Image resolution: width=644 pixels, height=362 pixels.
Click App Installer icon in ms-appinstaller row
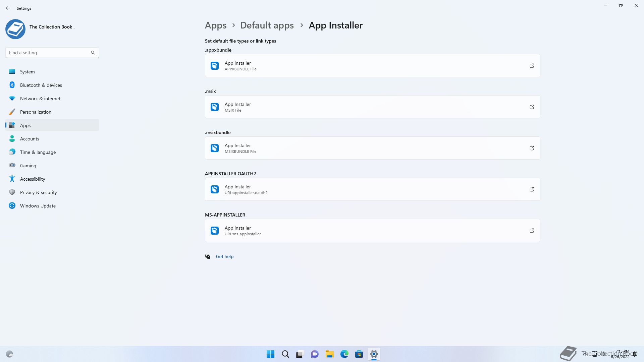coord(215,231)
